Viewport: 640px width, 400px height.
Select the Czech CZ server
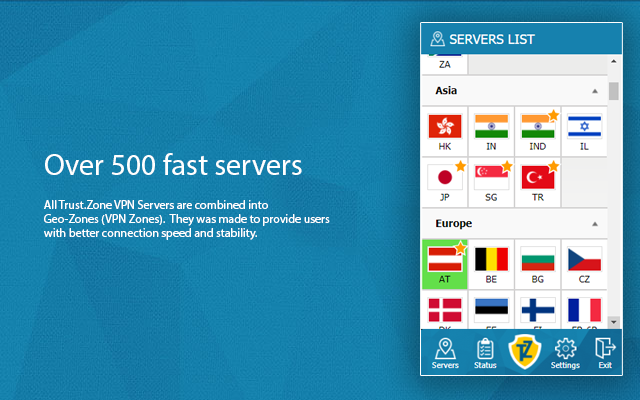pos(584,264)
